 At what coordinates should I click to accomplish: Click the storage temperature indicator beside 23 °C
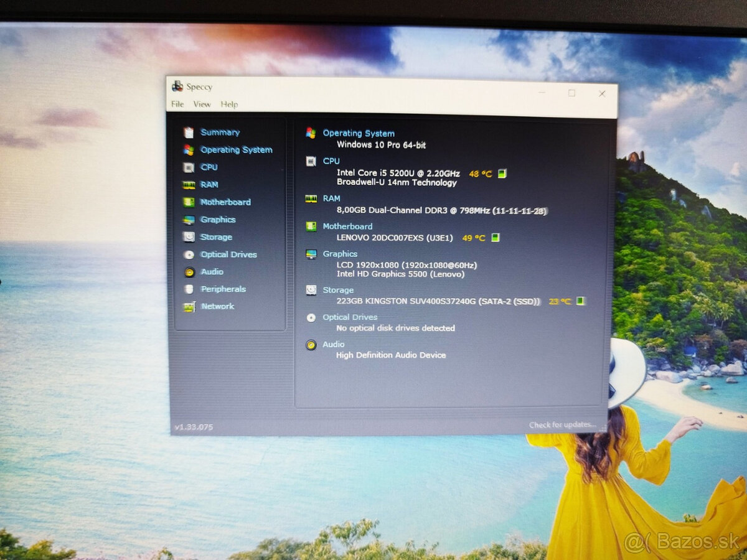pyautogui.click(x=580, y=301)
